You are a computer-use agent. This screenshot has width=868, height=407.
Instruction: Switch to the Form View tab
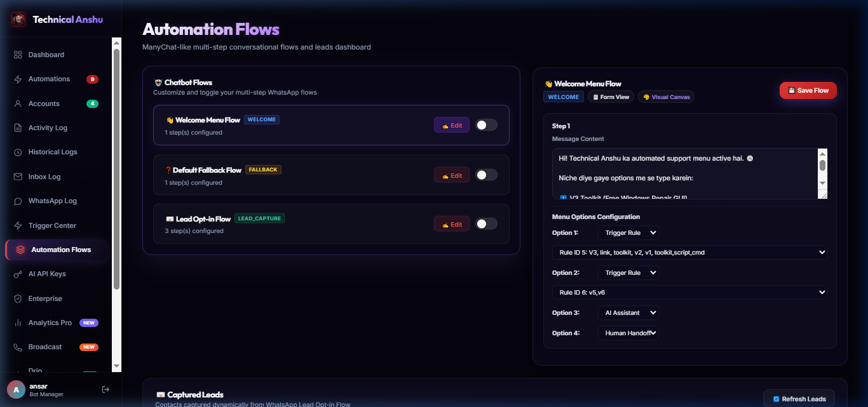(611, 97)
